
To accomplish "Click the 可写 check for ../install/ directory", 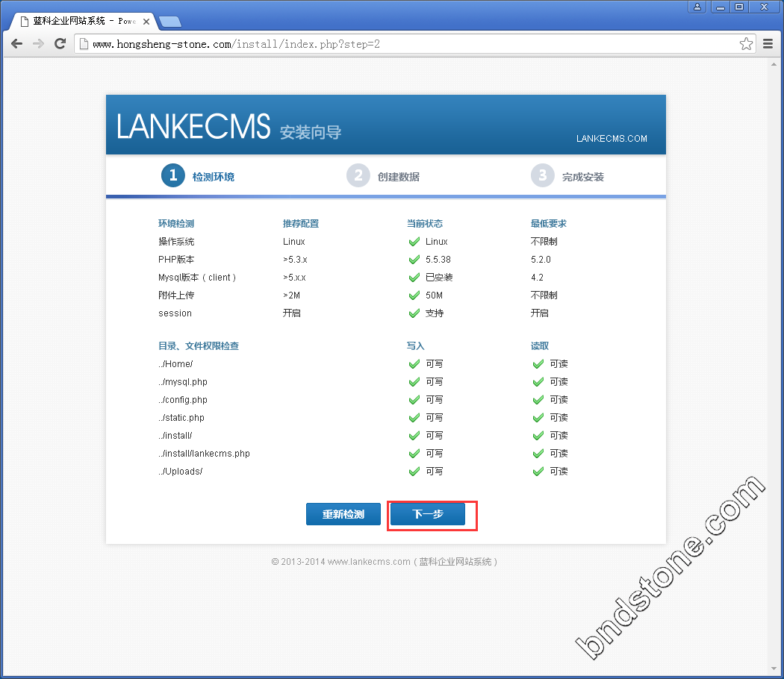I will (x=414, y=436).
